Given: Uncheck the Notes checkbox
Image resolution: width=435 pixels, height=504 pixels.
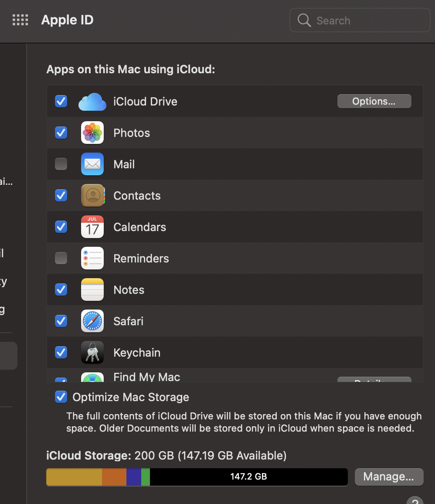Looking at the screenshot, I should tap(61, 289).
